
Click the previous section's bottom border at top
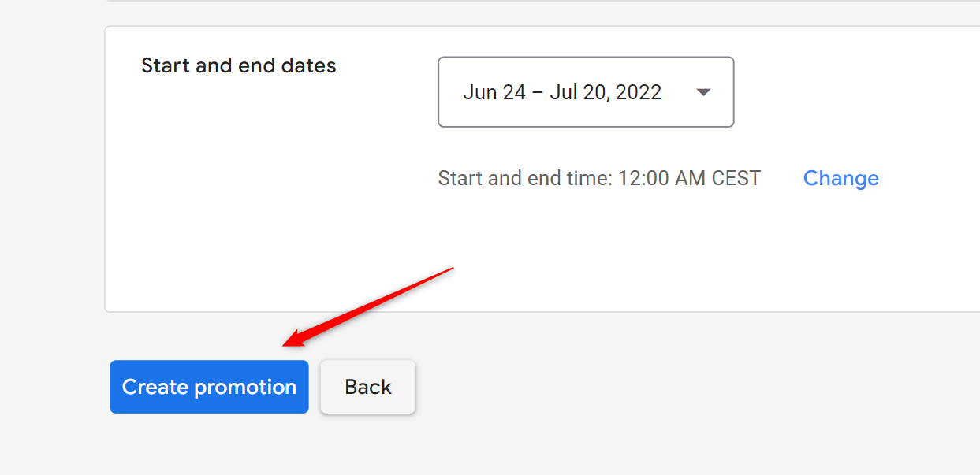point(542,1)
